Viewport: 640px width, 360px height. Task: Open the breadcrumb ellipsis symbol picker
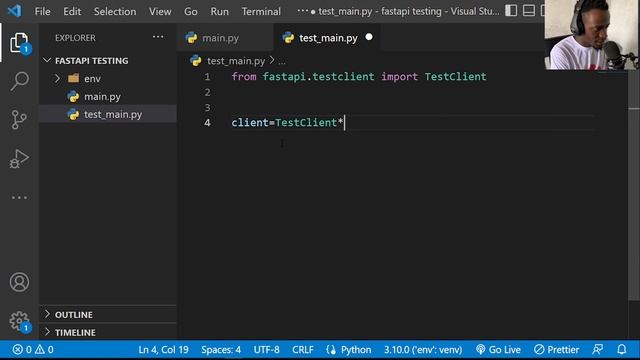pos(282,61)
